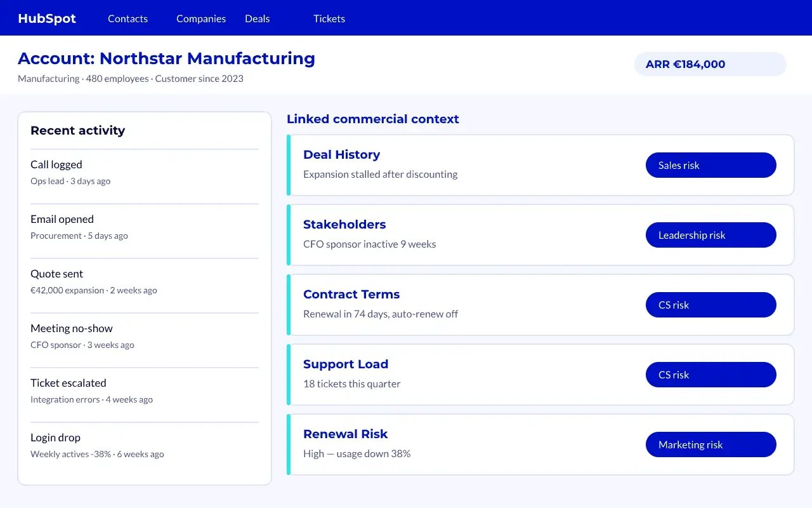812x508 pixels.
Task: Select the Marketing risk pill on Renewal Risk
Action: pos(711,444)
